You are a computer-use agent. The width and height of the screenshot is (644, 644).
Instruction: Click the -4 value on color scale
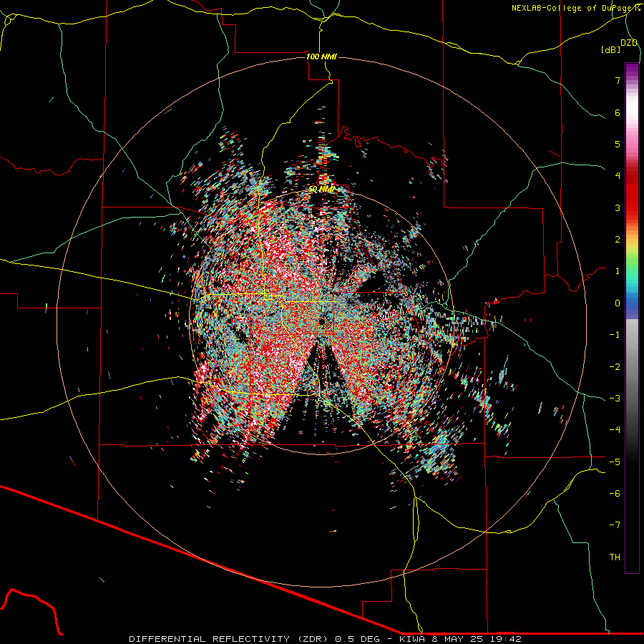click(x=615, y=430)
